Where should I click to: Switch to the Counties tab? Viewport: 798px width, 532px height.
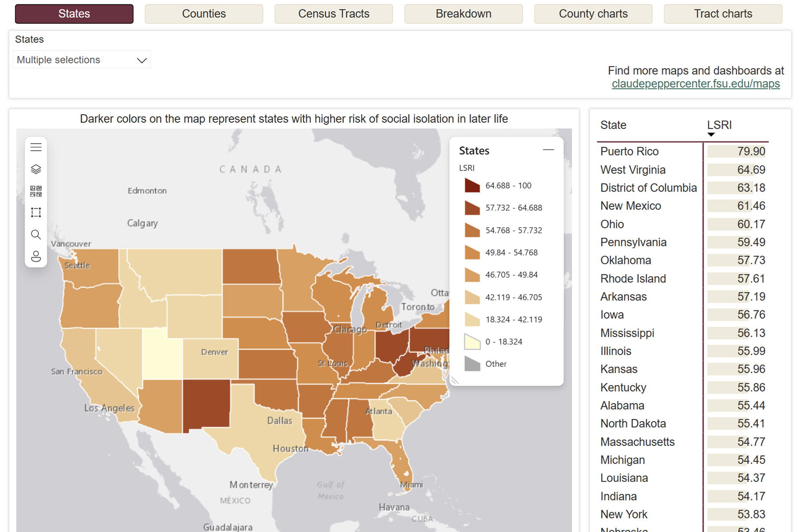pos(203,14)
